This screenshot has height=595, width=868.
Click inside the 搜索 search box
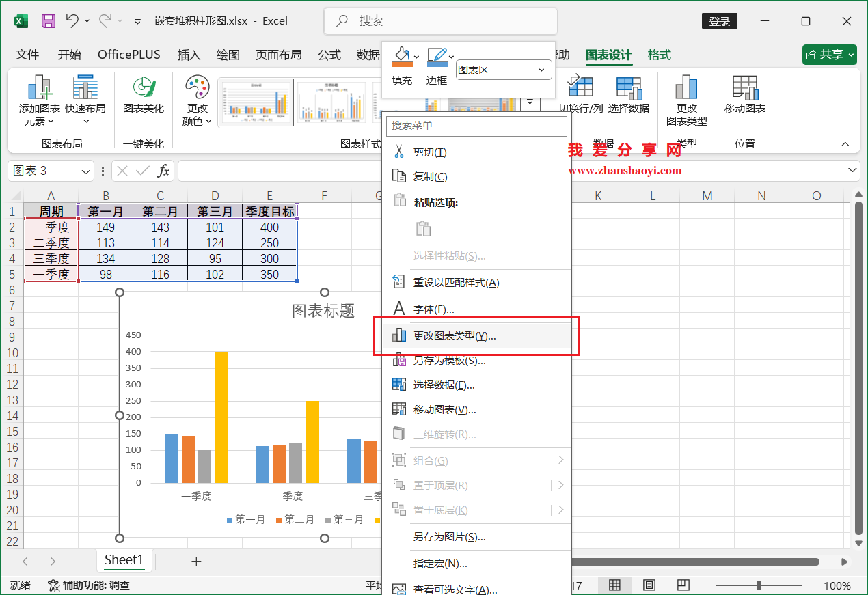(440, 21)
